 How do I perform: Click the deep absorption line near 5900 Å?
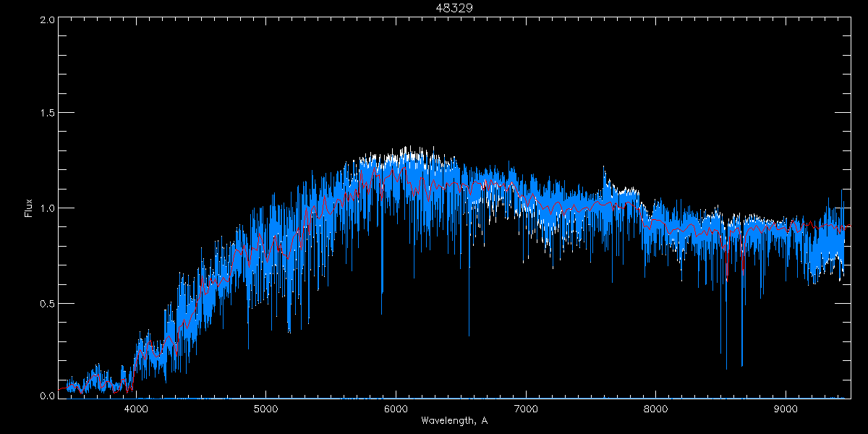382,289
